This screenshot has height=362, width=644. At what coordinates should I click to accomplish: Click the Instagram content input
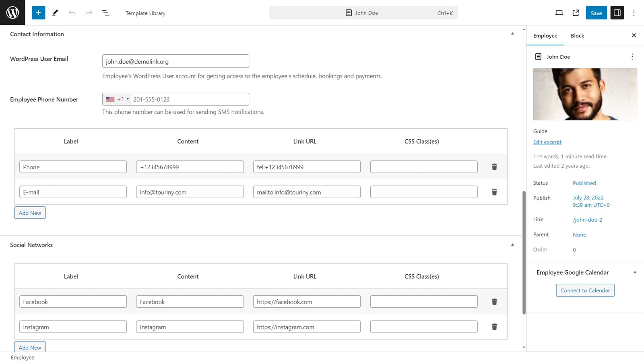(190, 327)
